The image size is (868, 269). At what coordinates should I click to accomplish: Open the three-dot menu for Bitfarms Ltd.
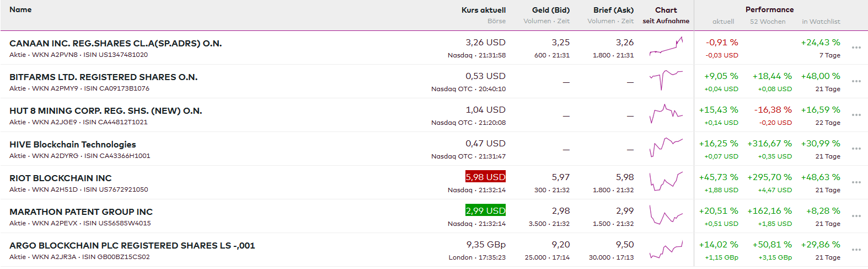click(x=856, y=81)
